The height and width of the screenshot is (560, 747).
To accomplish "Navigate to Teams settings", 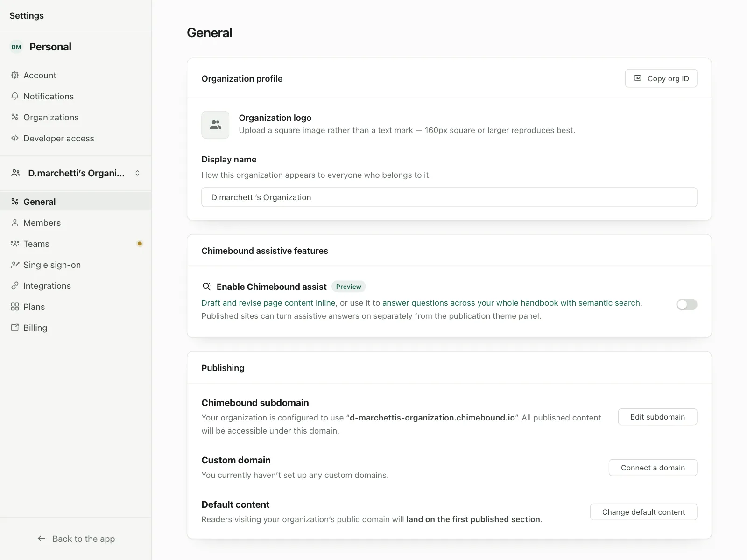I will pyautogui.click(x=76, y=244).
